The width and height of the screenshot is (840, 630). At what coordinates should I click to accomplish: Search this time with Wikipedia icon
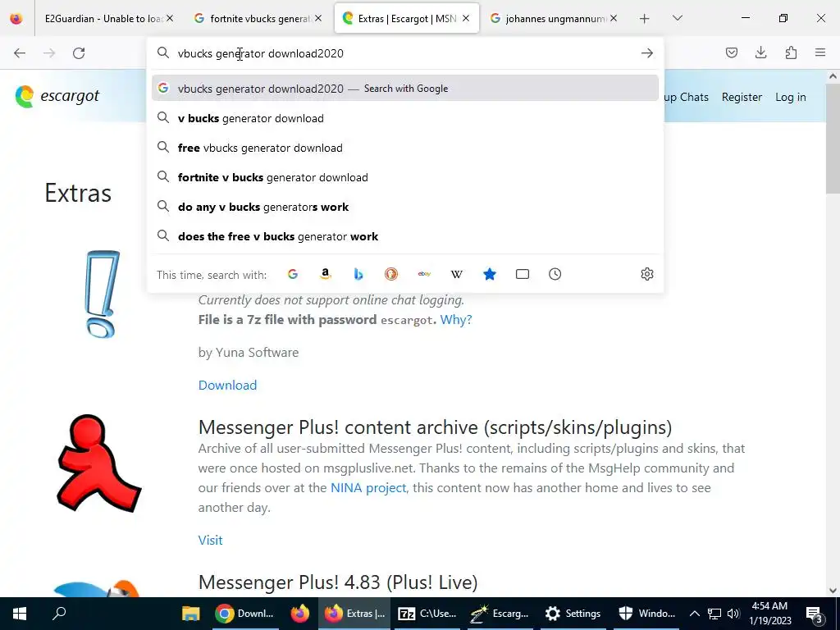(x=456, y=274)
